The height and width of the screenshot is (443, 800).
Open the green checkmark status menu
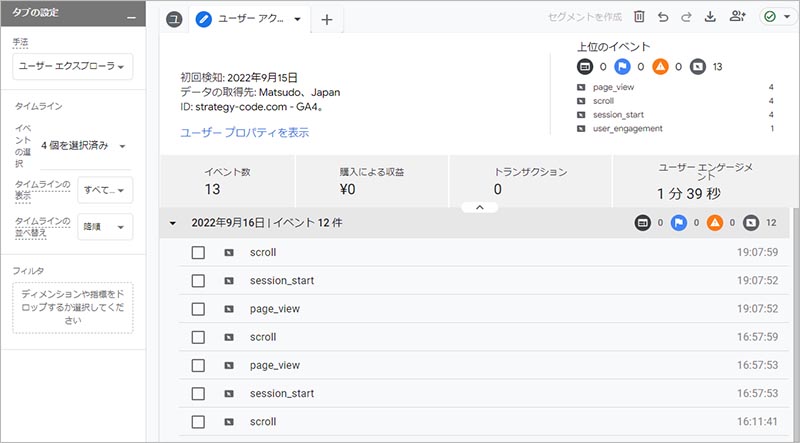click(775, 18)
